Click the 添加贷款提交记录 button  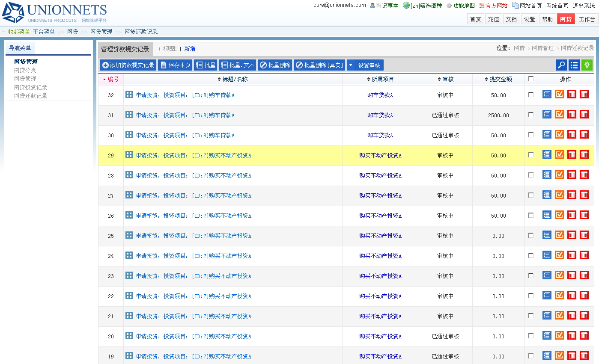pyautogui.click(x=128, y=65)
